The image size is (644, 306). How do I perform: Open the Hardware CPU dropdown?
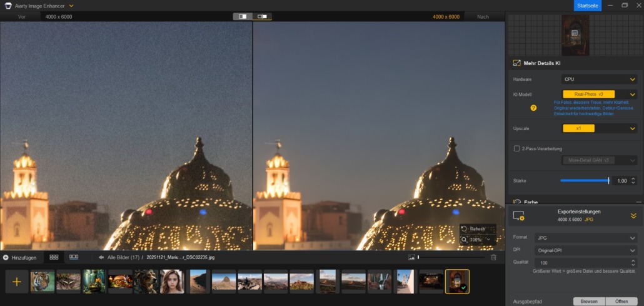coord(598,79)
